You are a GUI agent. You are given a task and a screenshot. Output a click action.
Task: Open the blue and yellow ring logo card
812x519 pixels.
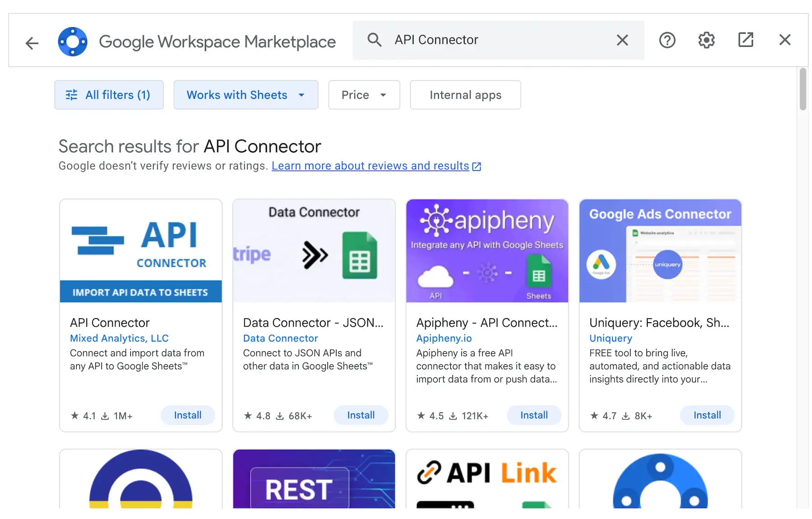coord(141,479)
